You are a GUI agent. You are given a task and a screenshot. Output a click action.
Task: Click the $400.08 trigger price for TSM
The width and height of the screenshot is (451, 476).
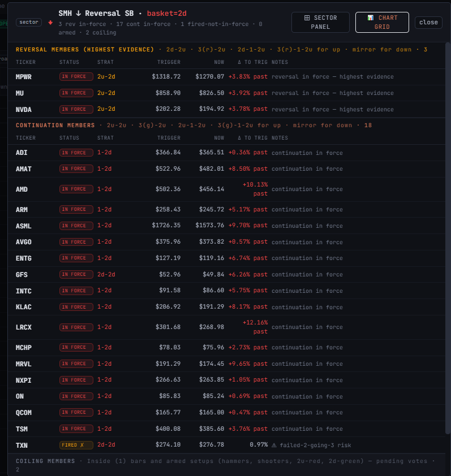[x=168, y=429]
